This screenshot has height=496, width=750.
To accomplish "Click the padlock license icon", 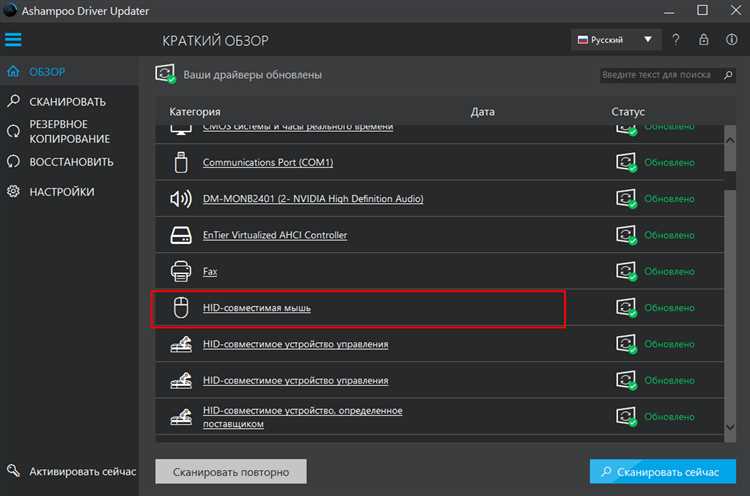I will tap(703, 39).
